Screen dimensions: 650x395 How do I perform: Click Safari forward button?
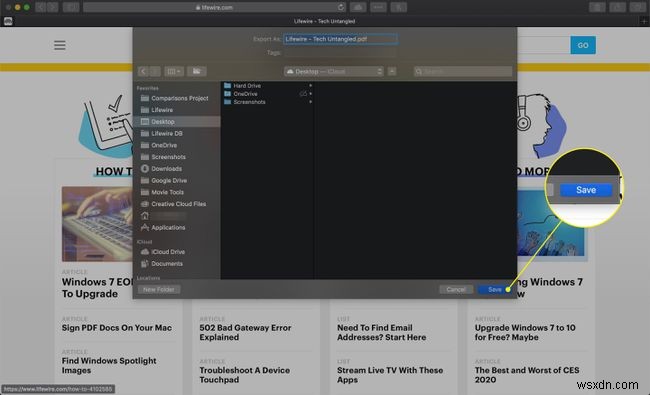[x=52, y=7]
